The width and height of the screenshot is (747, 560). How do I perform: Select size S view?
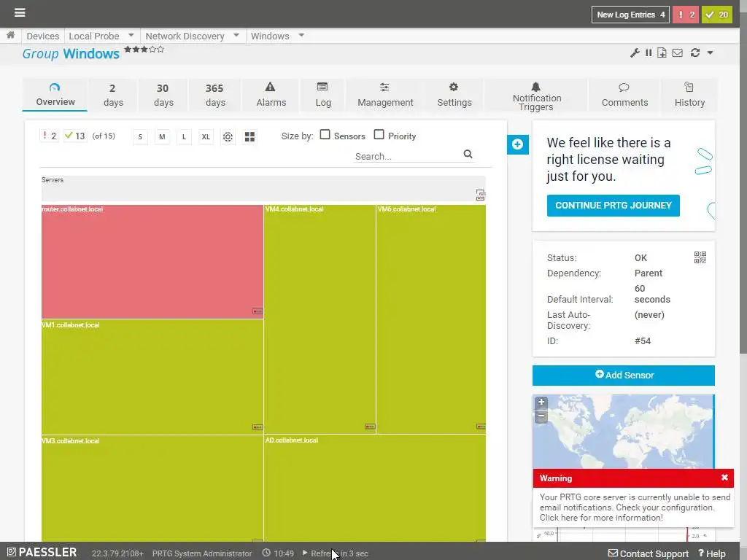coord(140,136)
